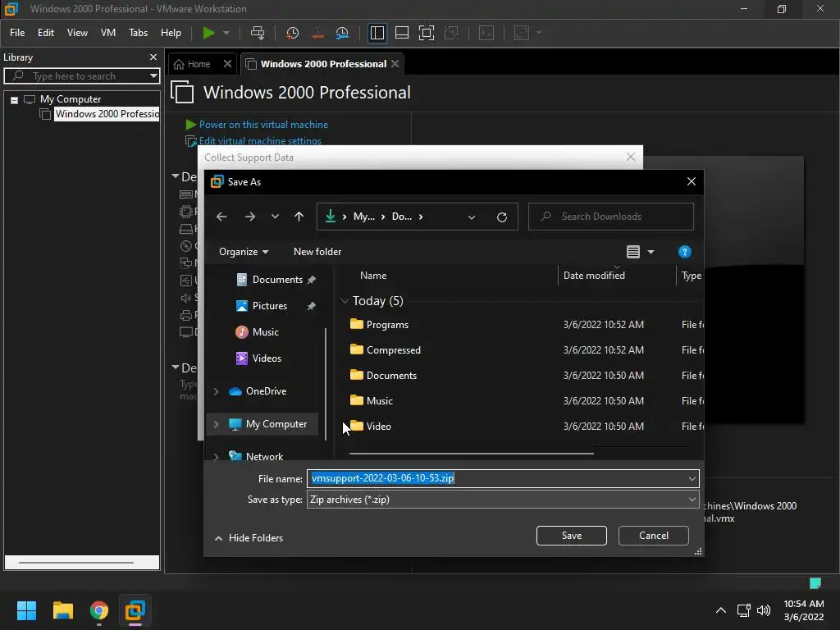The height and width of the screenshot is (630, 840).
Task: Open the view options dropdown arrow
Action: [651, 252]
